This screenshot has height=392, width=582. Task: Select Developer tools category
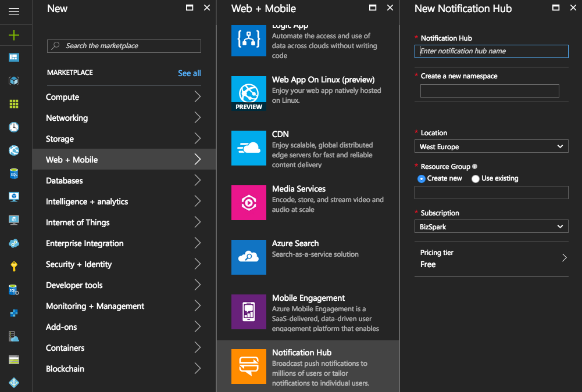point(124,285)
